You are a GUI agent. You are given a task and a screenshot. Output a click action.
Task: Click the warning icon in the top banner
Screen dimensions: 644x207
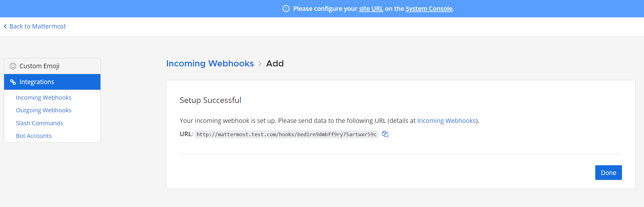[x=286, y=9]
